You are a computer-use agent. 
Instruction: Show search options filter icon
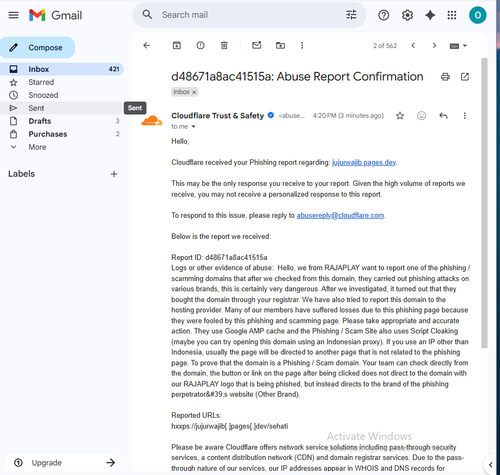pos(351,15)
